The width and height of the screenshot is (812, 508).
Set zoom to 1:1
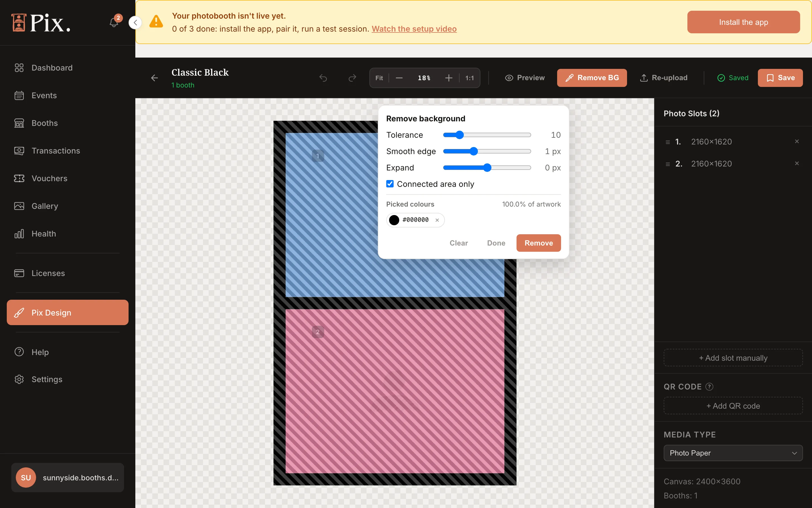469,78
